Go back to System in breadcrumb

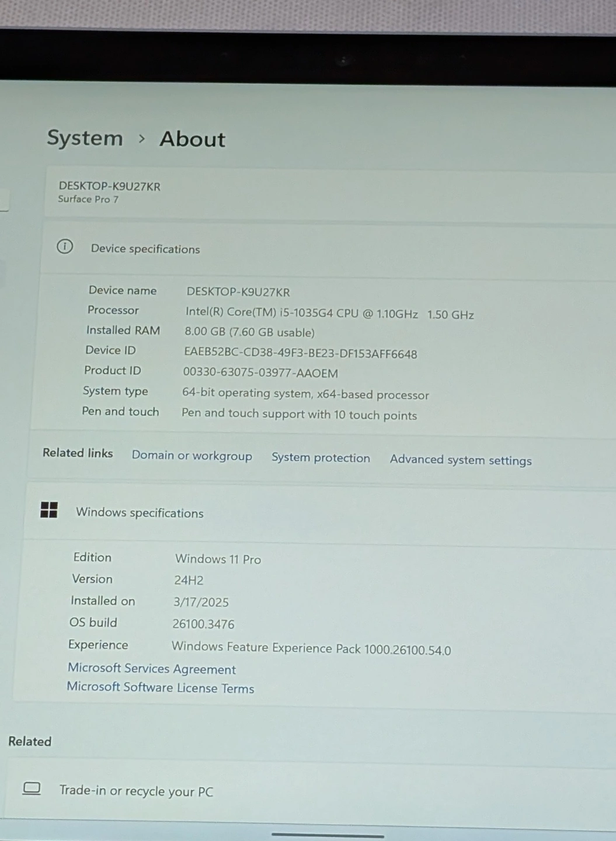85,138
